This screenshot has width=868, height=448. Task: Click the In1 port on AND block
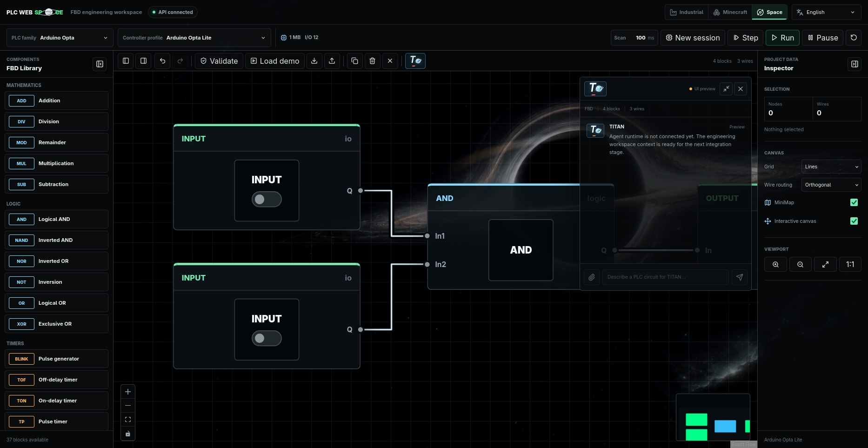tap(427, 236)
